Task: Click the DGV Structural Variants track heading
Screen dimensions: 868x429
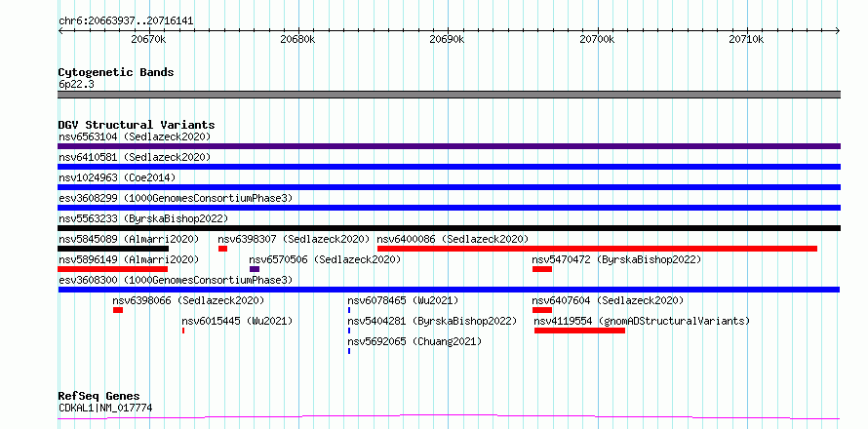Action: pos(137,125)
